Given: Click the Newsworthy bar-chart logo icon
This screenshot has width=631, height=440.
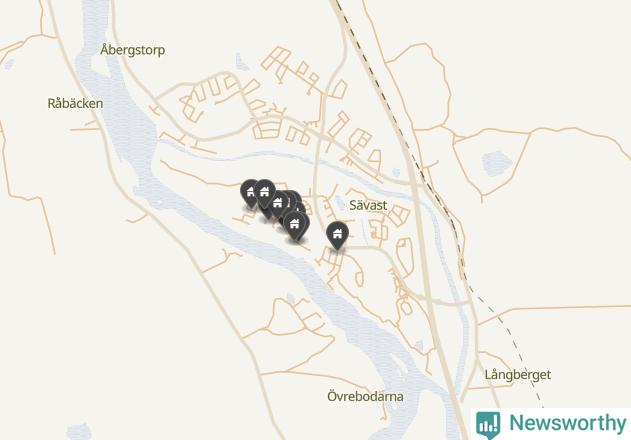Looking at the screenshot, I should click(488, 425).
